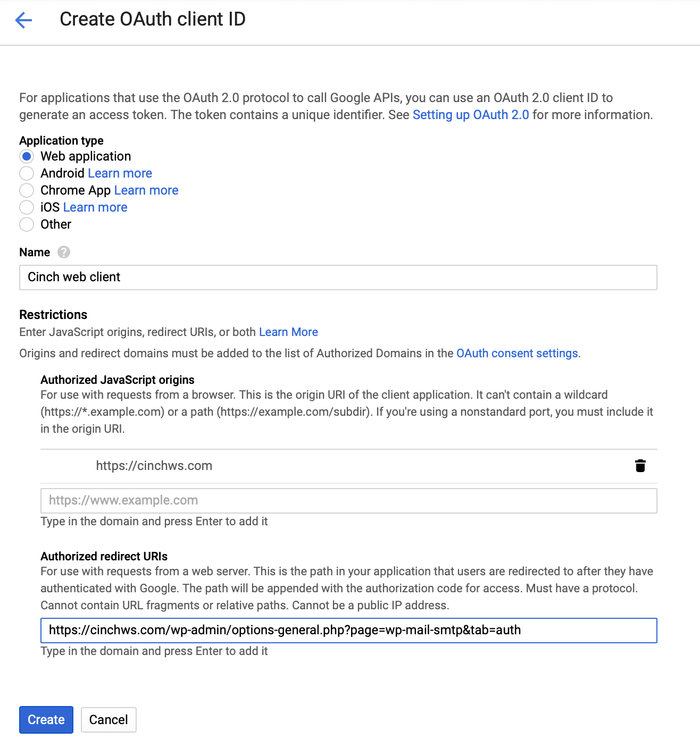Focus the JavaScript origins input field
The image size is (700, 756).
point(348,501)
